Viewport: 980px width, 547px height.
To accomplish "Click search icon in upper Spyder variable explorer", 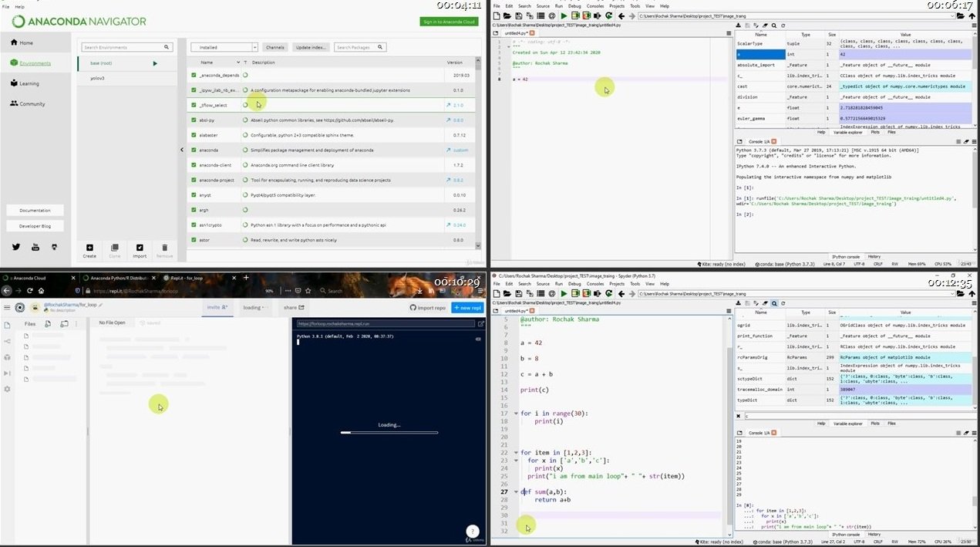I will tap(774, 26).
